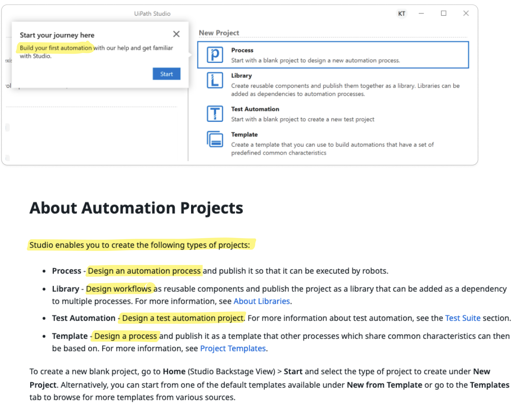Click bold 'Template' bullet in article
Viewport: 532px width, 410px height.
point(70,336)
